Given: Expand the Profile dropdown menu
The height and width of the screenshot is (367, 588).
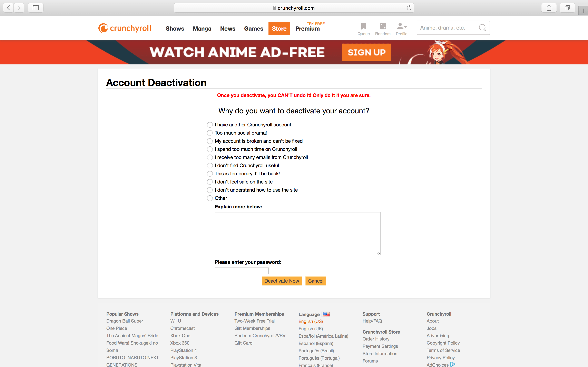Looking at the screenshot, I should [402, 26].
